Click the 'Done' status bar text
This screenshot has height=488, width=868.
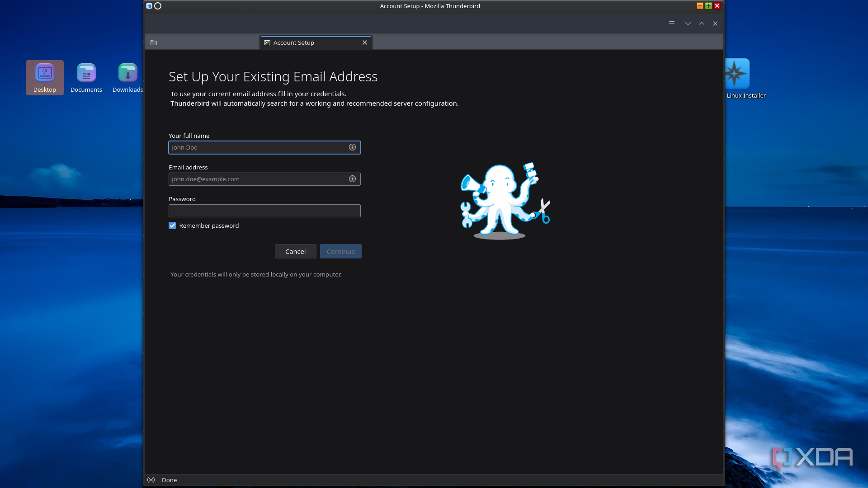(x=169, y=480)
